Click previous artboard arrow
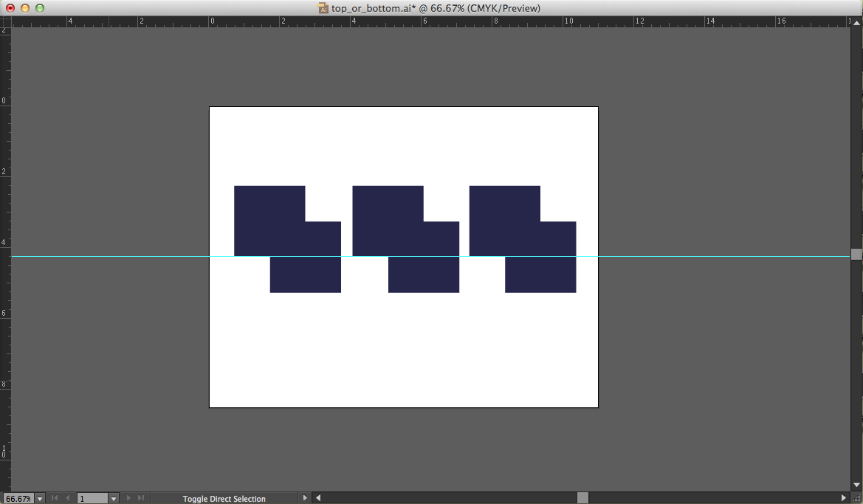This screenshot has width=863, height=504. [67, 499]
